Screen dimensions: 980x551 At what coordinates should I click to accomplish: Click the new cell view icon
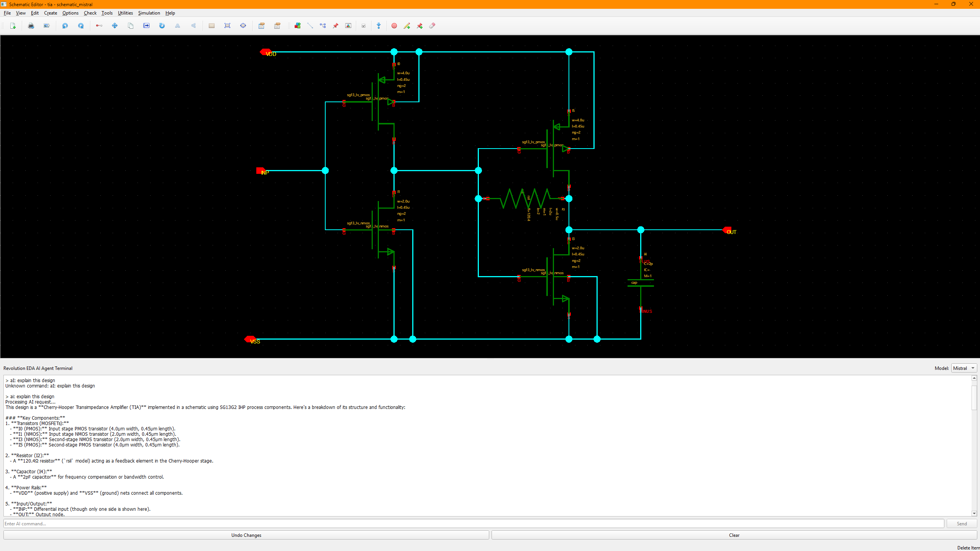tap(13, 26)
